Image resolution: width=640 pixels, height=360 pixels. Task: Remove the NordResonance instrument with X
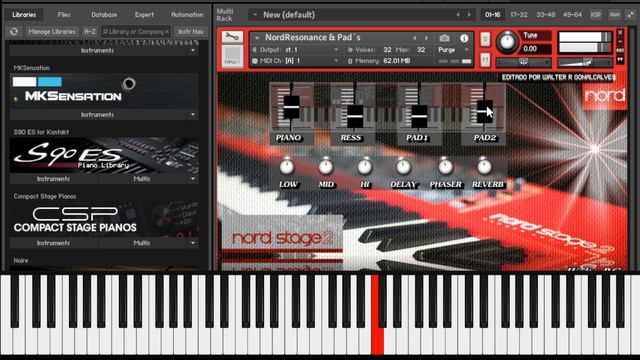[x=620, y=32]
